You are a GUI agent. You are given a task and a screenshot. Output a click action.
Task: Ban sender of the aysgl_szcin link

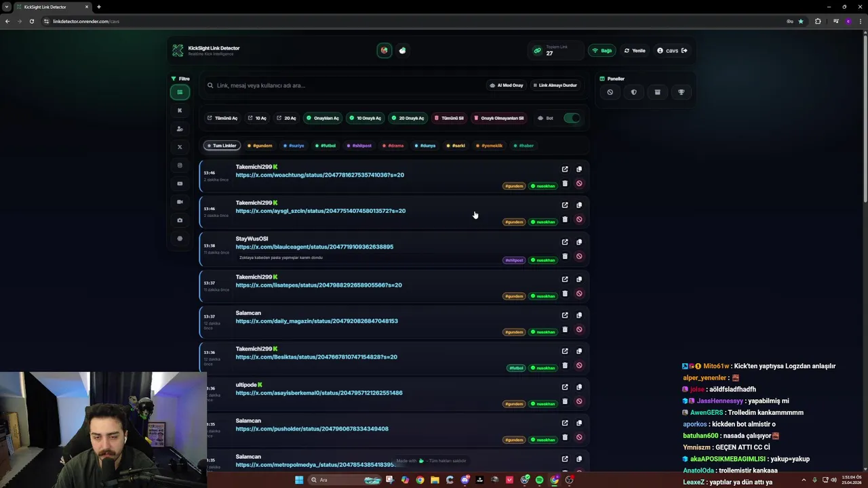point(579,220)
